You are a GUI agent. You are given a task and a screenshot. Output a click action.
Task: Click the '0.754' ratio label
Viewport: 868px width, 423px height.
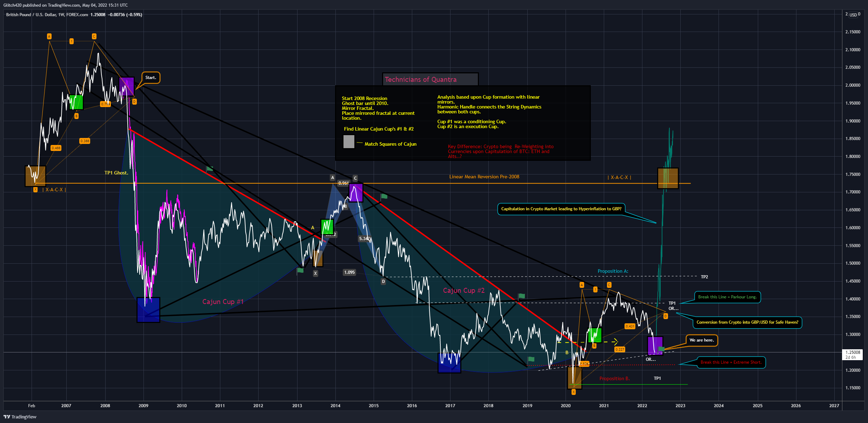coord(105,104)
